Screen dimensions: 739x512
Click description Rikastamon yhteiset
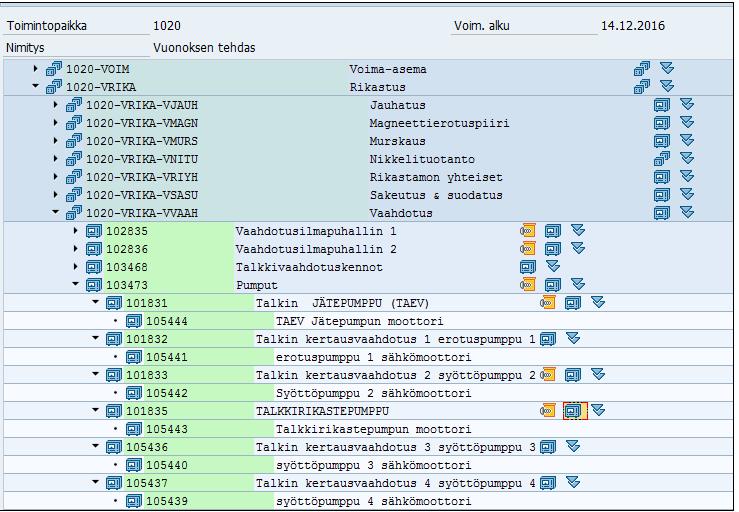436,177
